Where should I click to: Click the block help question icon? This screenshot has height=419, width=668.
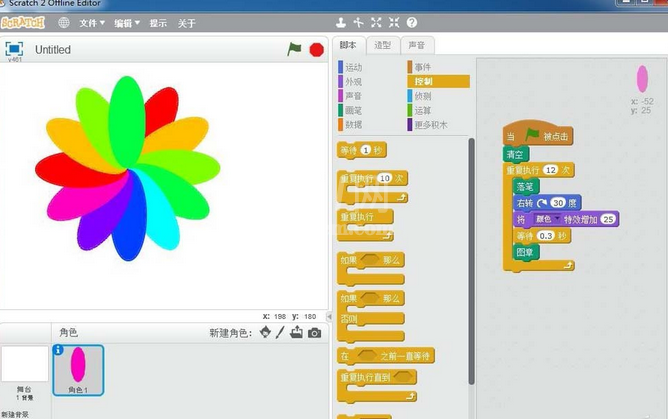[x=412, y=23]
